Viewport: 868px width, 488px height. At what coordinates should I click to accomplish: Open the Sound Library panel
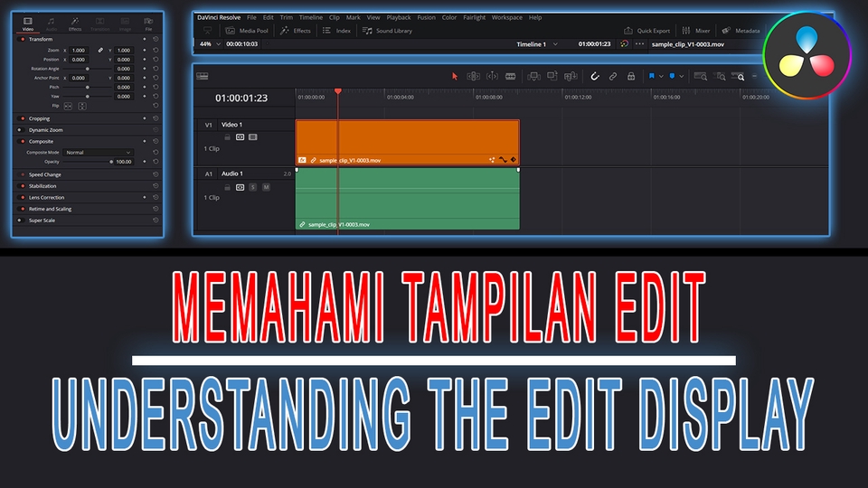388,31
